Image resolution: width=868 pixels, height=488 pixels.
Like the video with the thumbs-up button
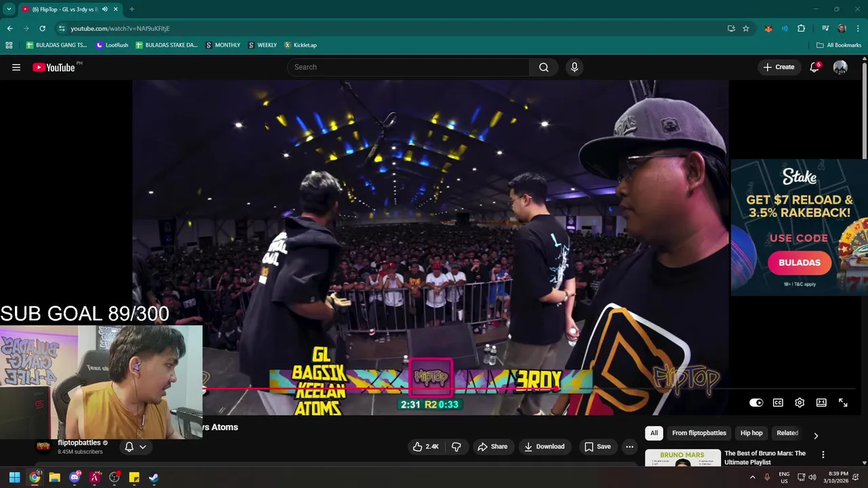[x=426, y=447]
